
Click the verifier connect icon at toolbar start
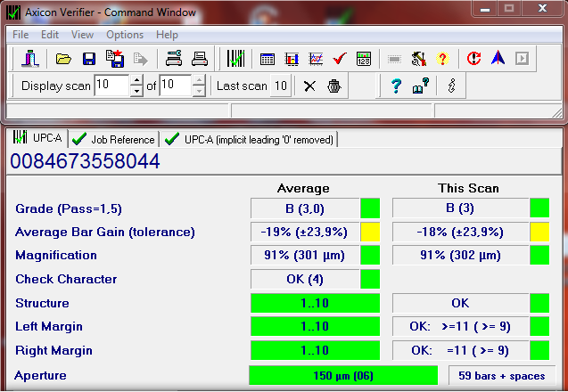click(30, 58)
